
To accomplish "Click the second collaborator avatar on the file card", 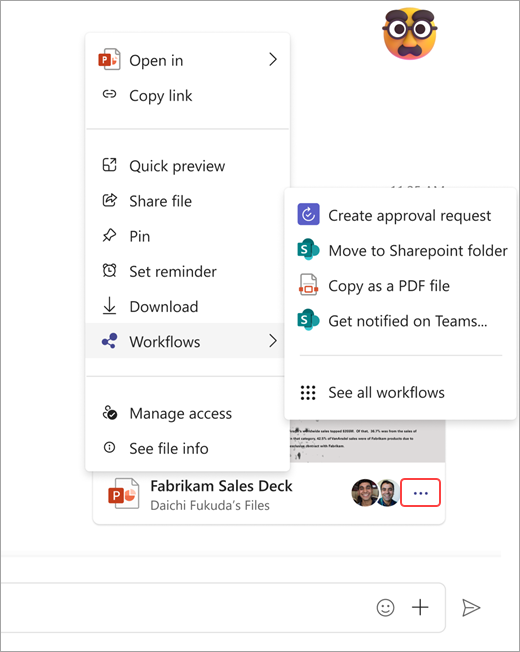I will click(x=389, y=493).
